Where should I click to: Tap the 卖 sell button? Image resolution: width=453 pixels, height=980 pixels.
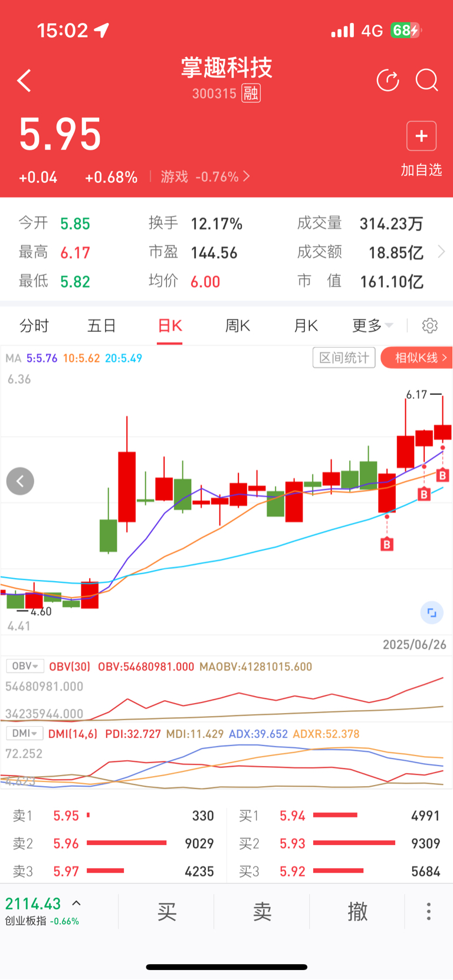tap(262, 911)
